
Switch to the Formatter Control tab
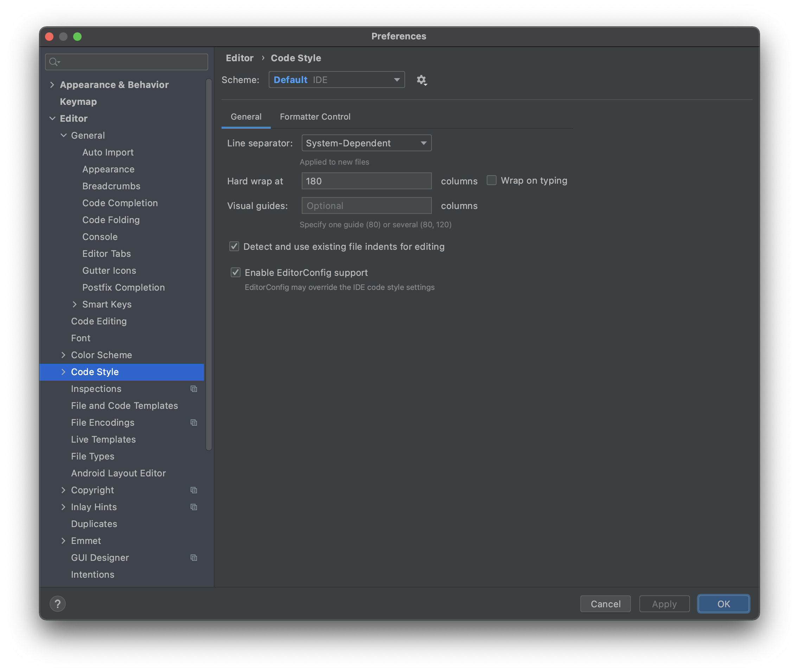315,116
